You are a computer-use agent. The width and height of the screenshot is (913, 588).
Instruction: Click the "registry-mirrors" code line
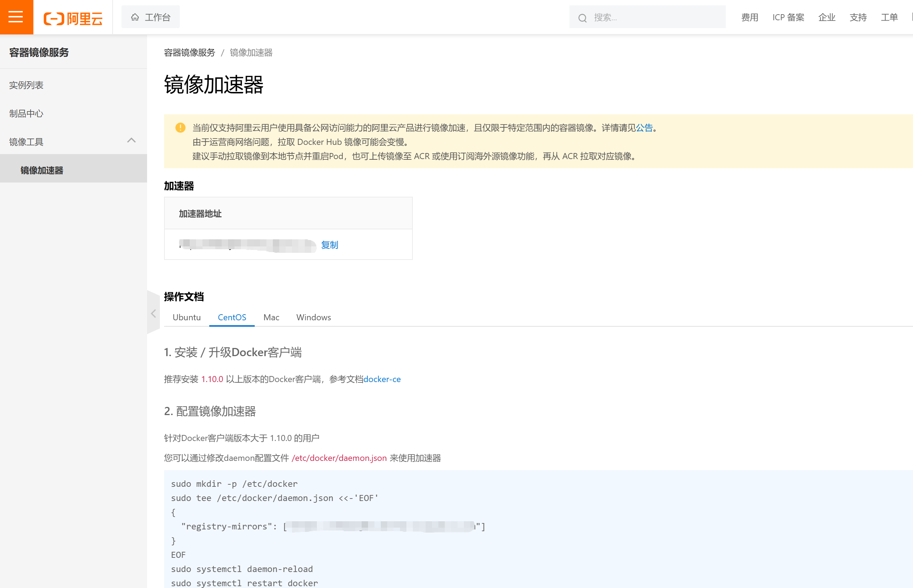[x=328, y=527]
